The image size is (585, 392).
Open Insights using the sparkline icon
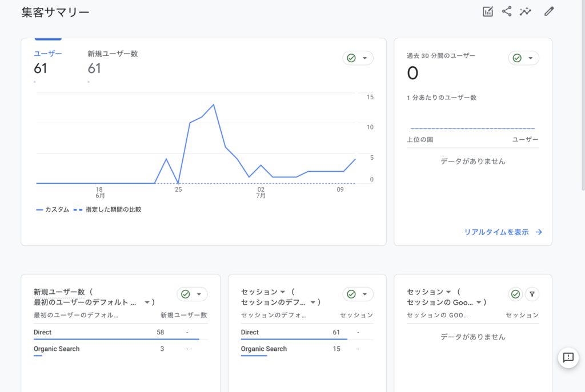526,11
